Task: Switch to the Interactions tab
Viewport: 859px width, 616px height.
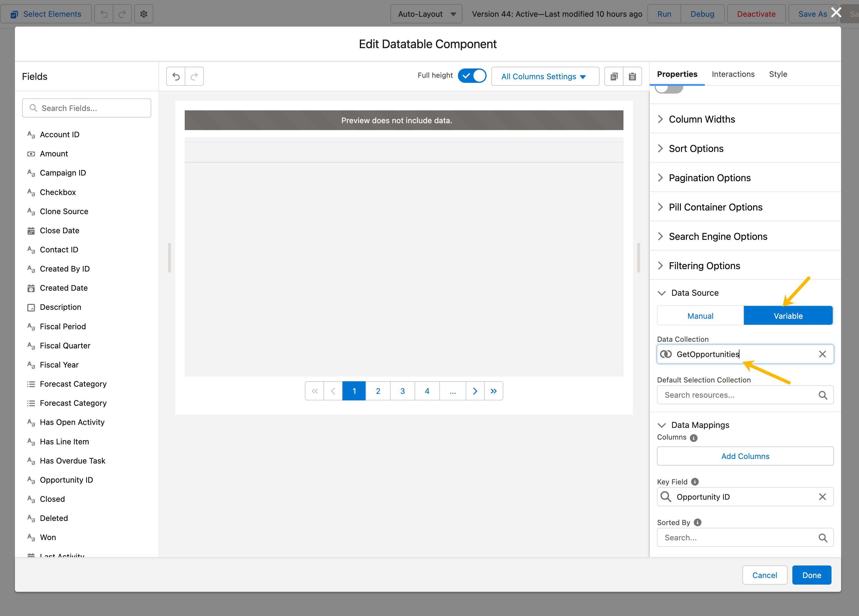Action: pos(733,74)
